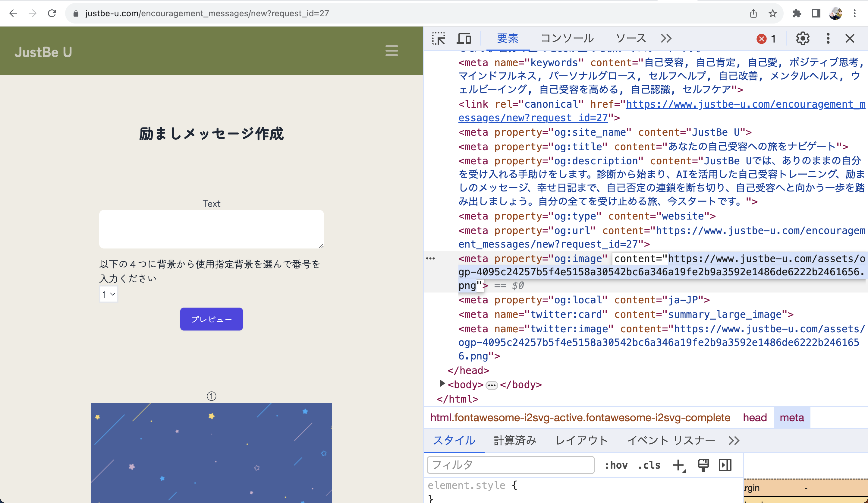Select the closing </html> tag line
The image size is (868, 503).
(x=458, y=399)
